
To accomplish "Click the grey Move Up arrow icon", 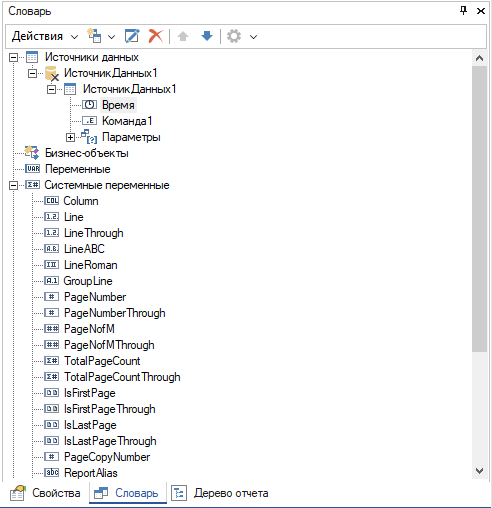I will click(183, 36).
